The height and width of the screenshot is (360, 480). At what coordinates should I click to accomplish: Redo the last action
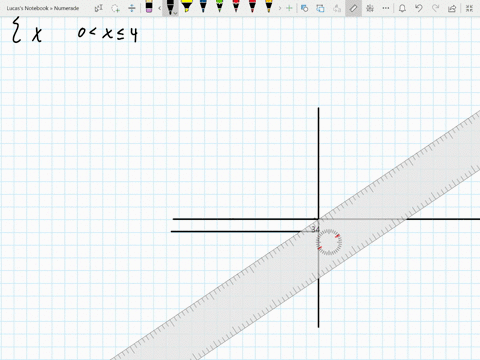[x=435, y=8]
